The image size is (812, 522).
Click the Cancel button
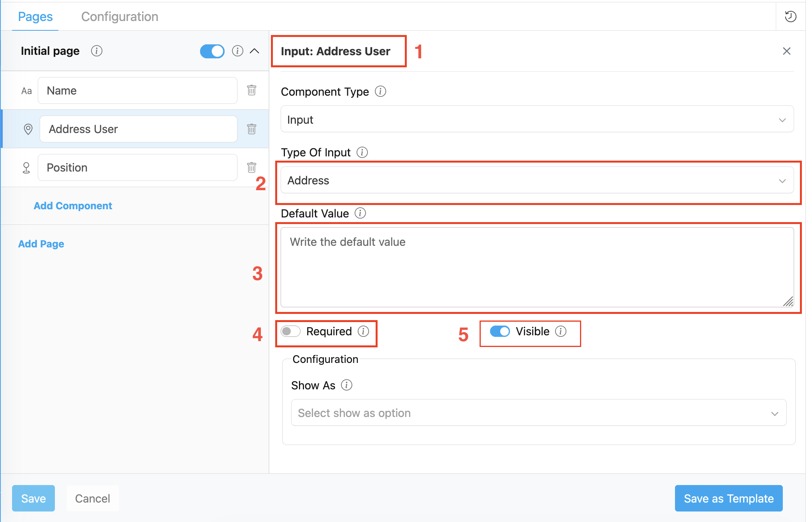[x=93, y=498]
